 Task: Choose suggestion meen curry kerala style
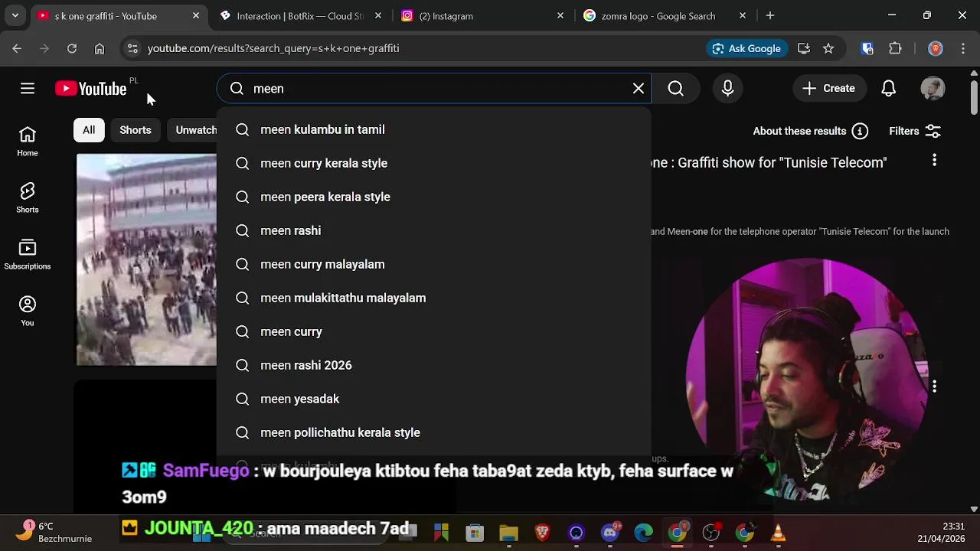[434, 163]
